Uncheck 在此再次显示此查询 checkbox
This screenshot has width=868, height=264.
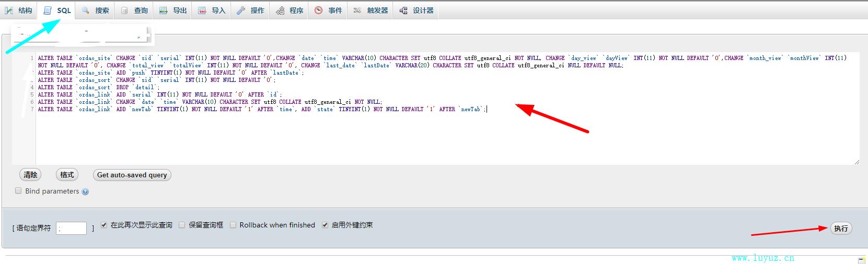[104, 225]
